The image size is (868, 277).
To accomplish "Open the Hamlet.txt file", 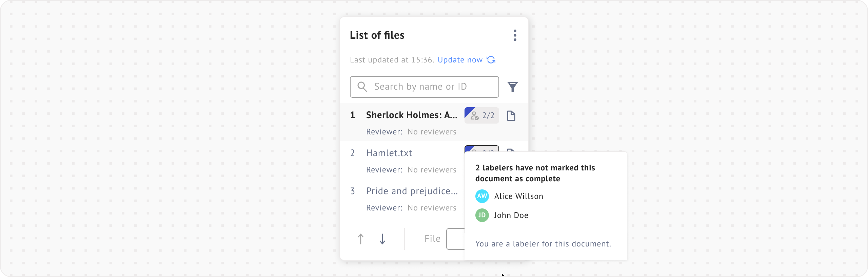I will coord(389,153).
